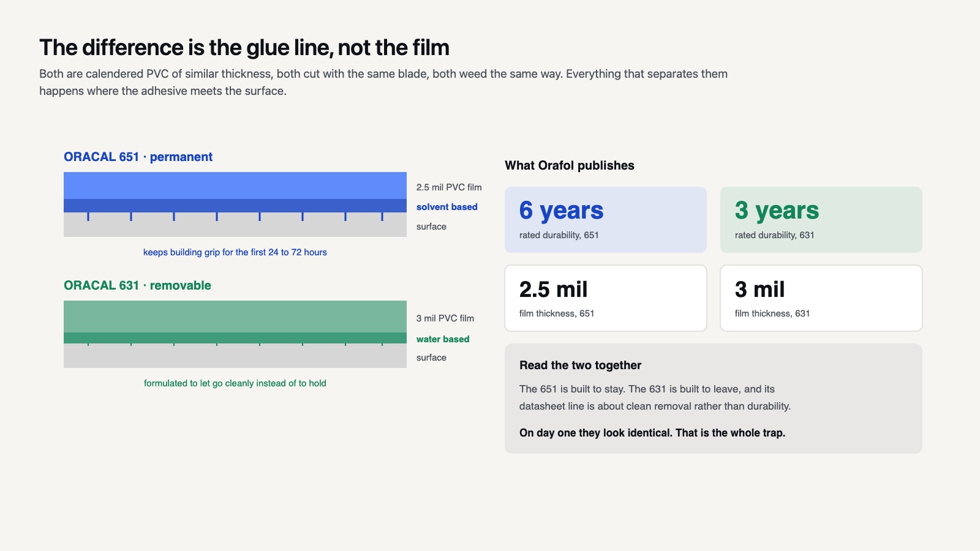Click the light green film layer of the 631 diagram

click(x=235, y=317)
